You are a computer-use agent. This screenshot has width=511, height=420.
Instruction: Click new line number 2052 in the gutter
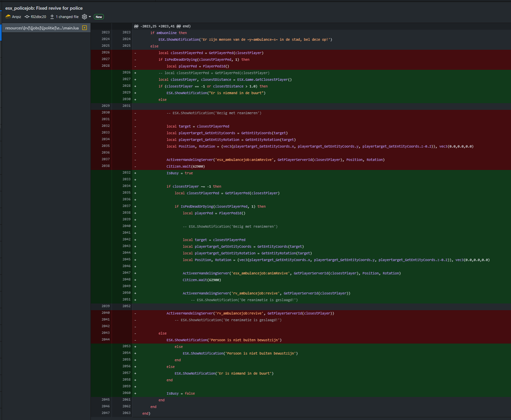(126, 306)
